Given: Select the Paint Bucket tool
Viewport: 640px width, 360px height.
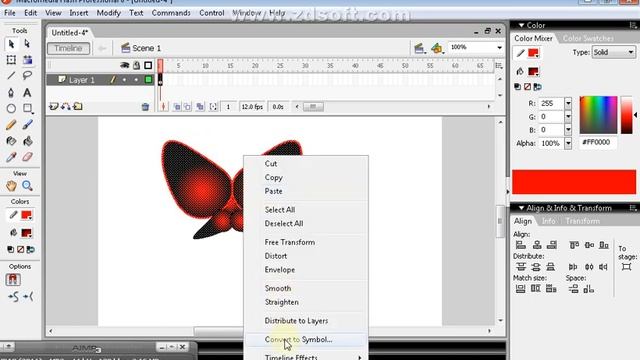Looking at the screenshot, I should click(27, 141).
